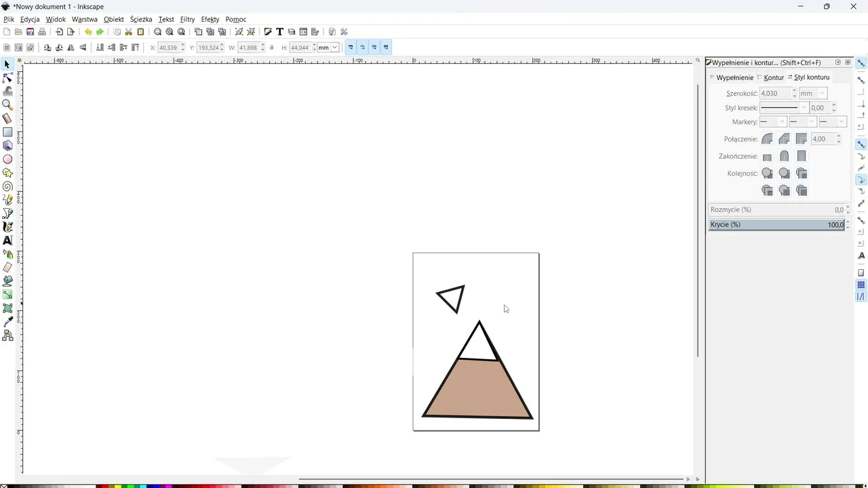The image size is (868, 488).
Task: Toggle width/height ratio lock
Action: coord(272,47)
